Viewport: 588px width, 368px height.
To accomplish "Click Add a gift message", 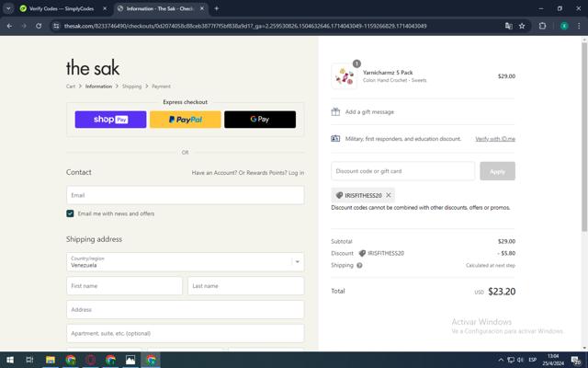I will pos(369,112).
